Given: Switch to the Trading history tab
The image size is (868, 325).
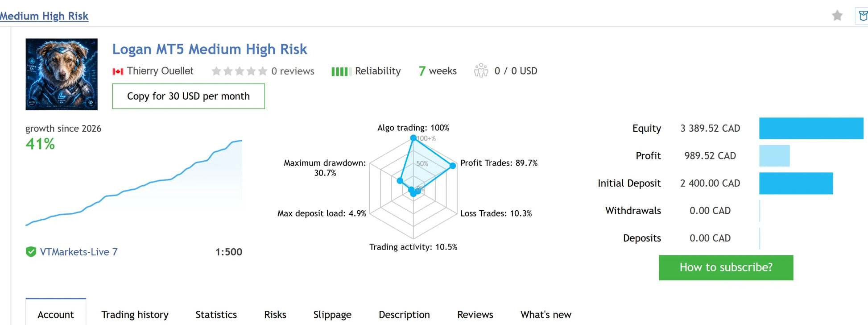Looking at the screenshot, I should 135,314.
